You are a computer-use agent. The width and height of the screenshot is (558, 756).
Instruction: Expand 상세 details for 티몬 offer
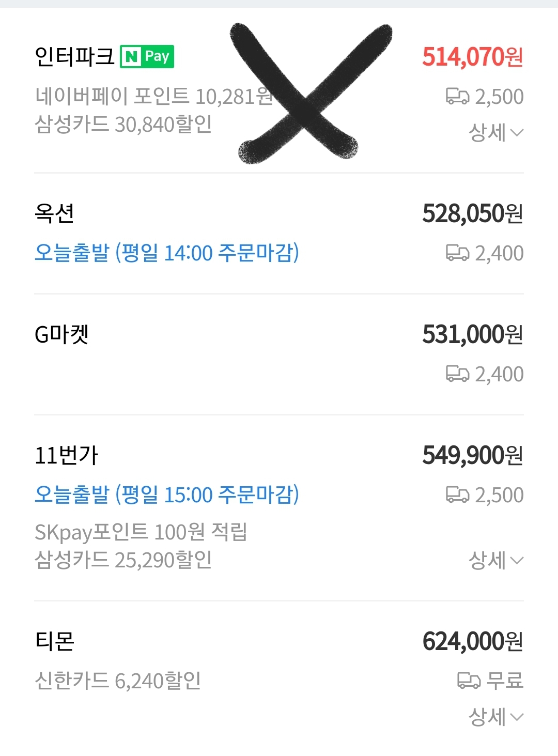495,717
